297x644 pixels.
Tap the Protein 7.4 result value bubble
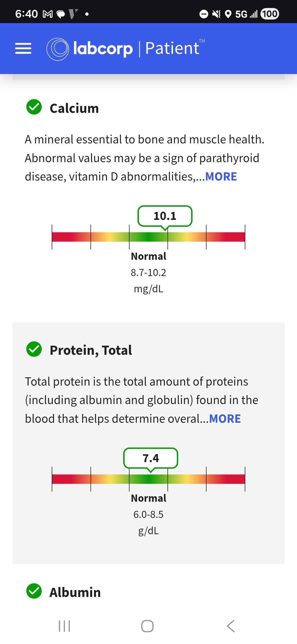[151, 458]
